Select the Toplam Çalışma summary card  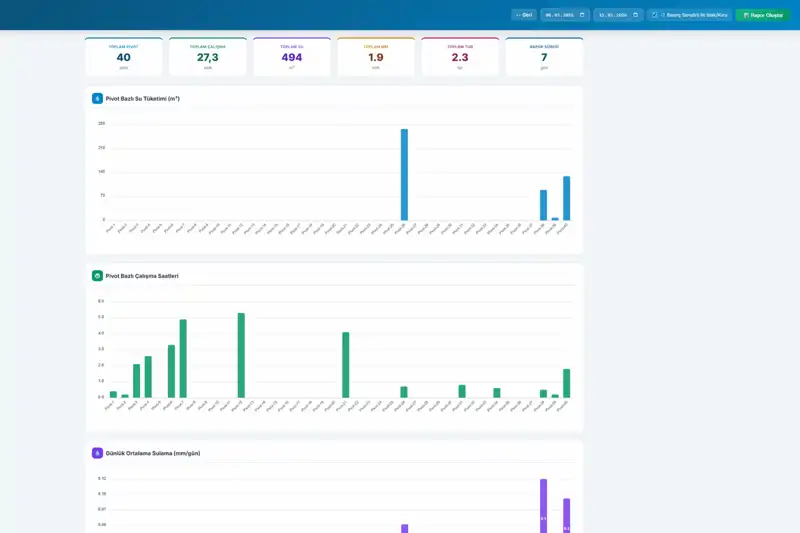tap(208, 57)
